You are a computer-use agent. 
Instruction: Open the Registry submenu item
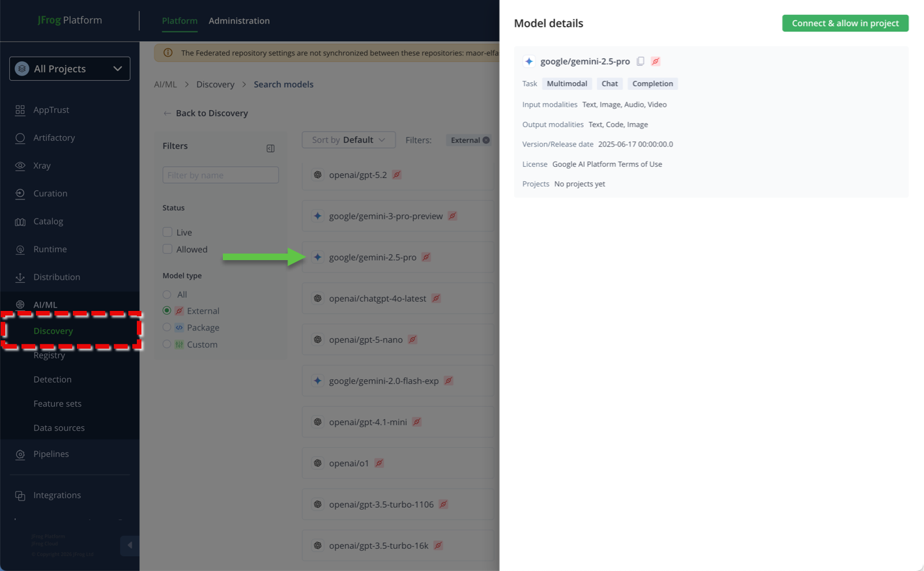50,355
